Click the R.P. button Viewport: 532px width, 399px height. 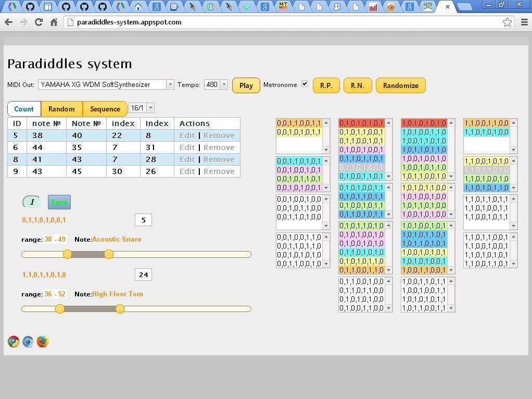326,85
